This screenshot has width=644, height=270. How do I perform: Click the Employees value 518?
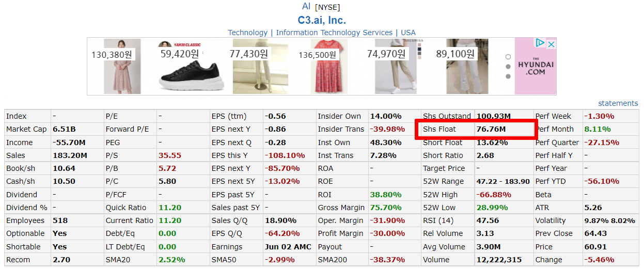pos(60,220)
